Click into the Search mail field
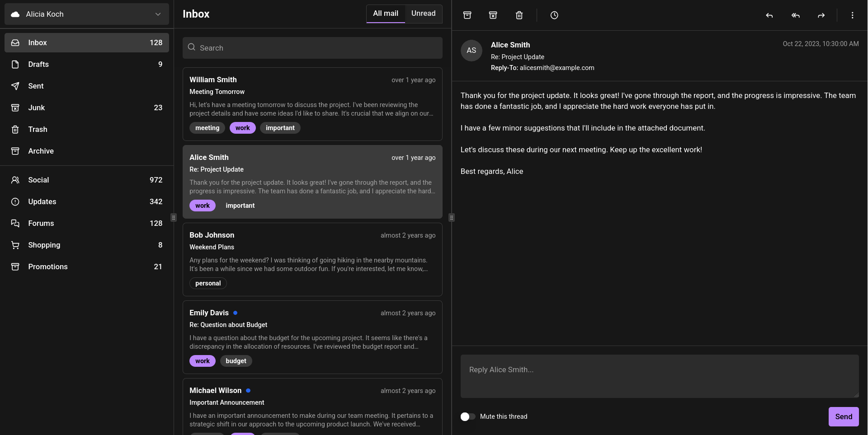This screenshot has width=868, height=435. pos(312,48)
